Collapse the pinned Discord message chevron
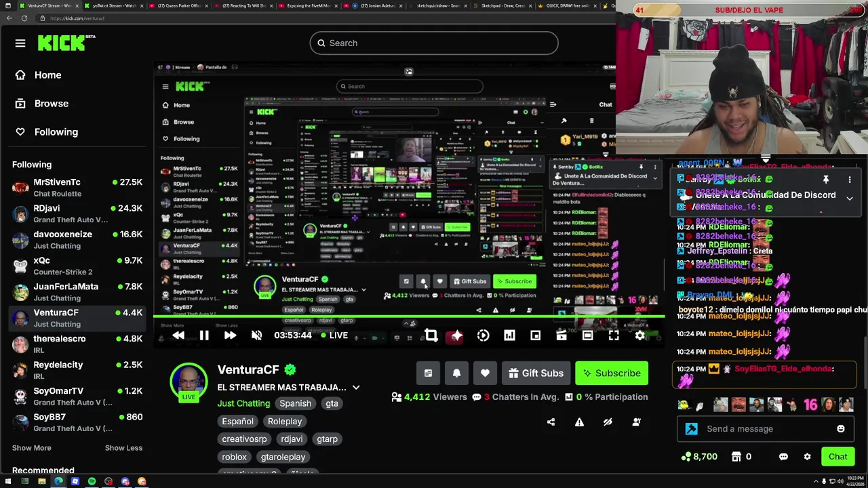The height and width of the screenshot is (488, 868). (x=850, y=198)
